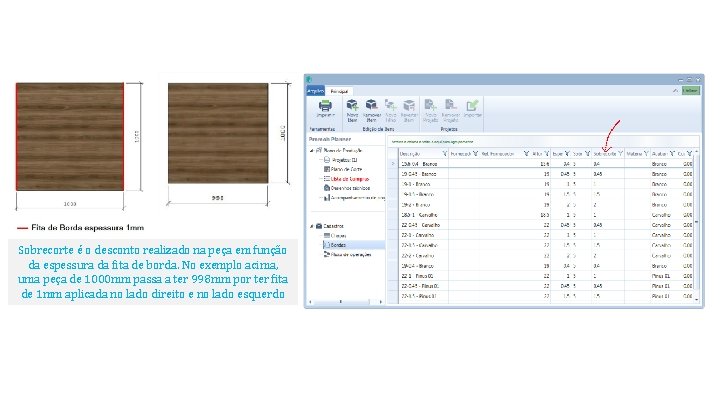
Task: Click the Remover Item ribbon icon
Action: coord(371,105)
